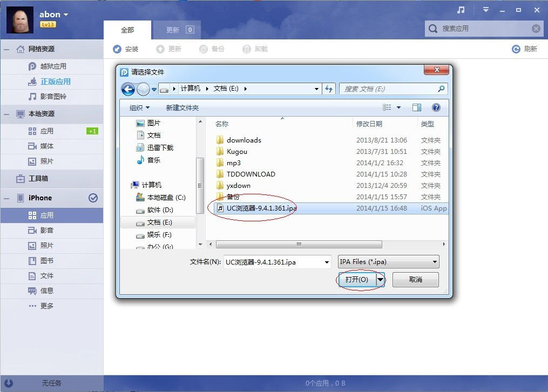The image size is (548, 392).
Task: Select 软件 (D:) drive
Action: click(155, 211)
